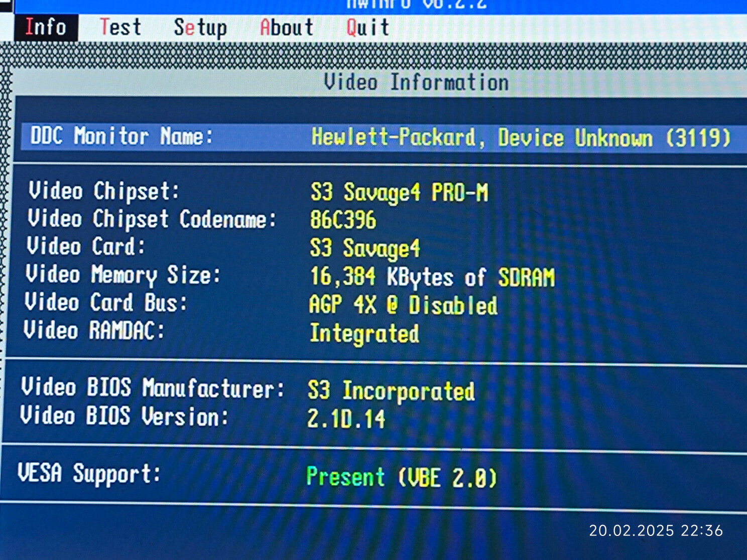Click the 2.10.14 BIOS version value

pyautogui.click(x=346, y=418)
